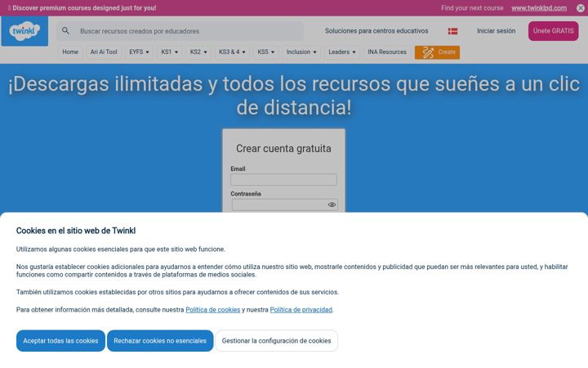Viewport: 588px width, 368px height.
Task: Click 'Crear cuenta gratuita' heading
Action: coord(283,148)
